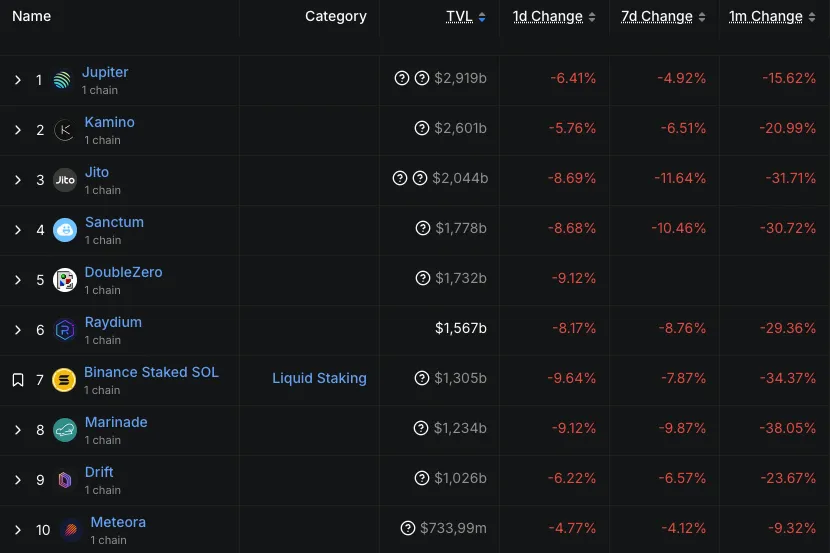Expand the Meteora row chevron

tap(17, 530)
